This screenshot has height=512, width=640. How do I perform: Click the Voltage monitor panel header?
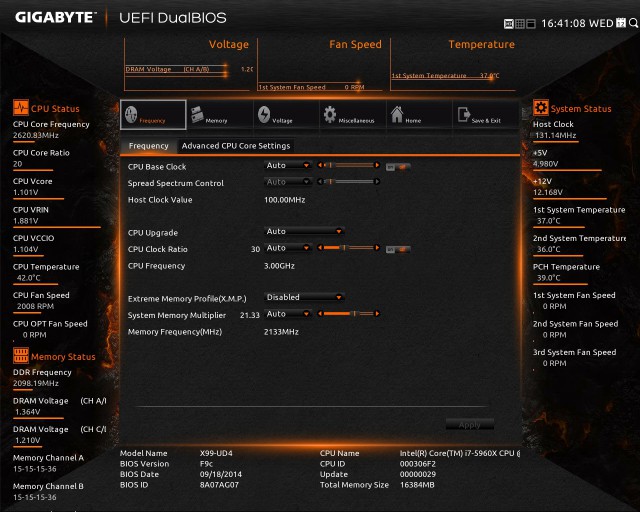[x=229, y=44]
